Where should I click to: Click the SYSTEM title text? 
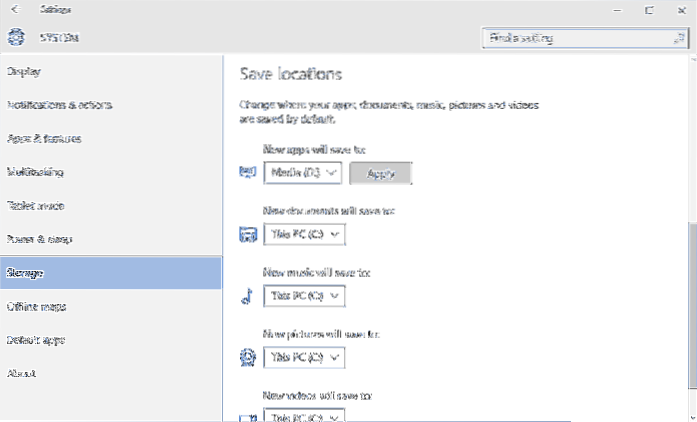coord(59,38)
